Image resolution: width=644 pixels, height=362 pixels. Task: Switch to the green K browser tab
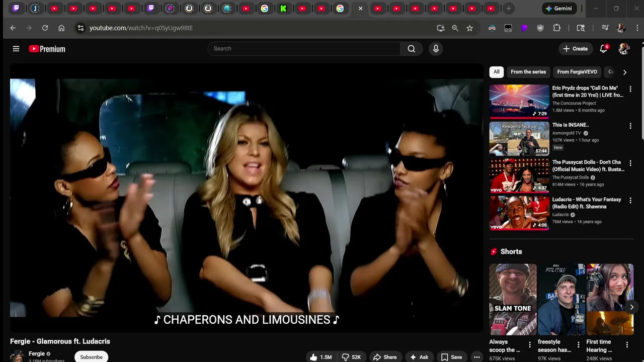click(283, 8)
